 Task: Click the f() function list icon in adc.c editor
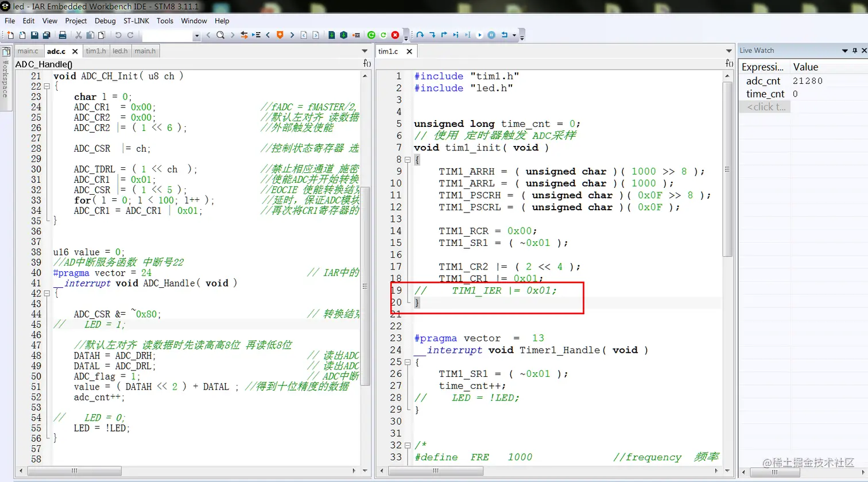(367, 63)
